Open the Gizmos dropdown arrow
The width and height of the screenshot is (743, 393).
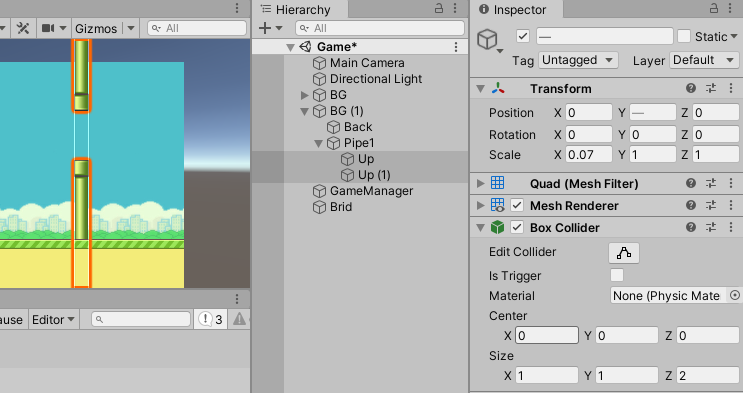[131, 28]
